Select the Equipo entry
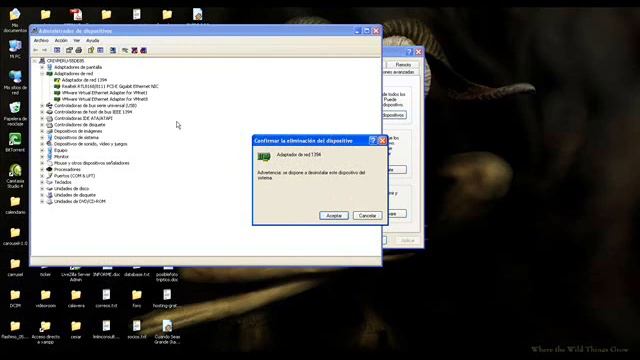This screenshot has width=640, height=360. tap(61, 150)
